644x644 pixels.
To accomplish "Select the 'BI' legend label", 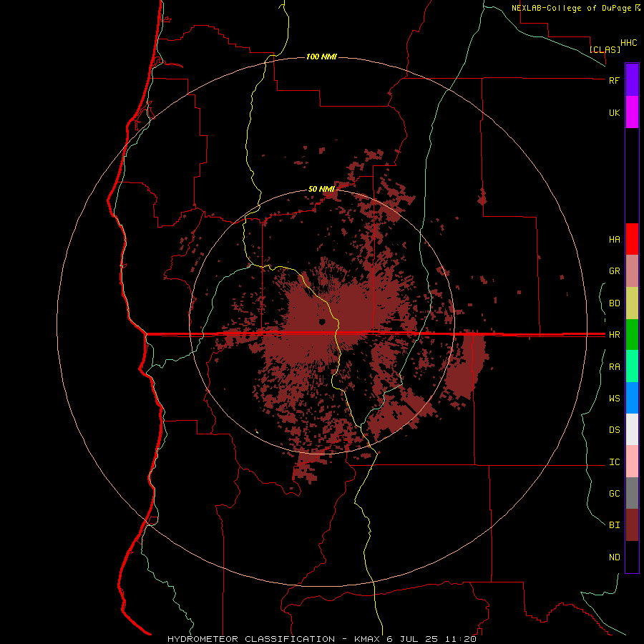I will click(614, 525).
